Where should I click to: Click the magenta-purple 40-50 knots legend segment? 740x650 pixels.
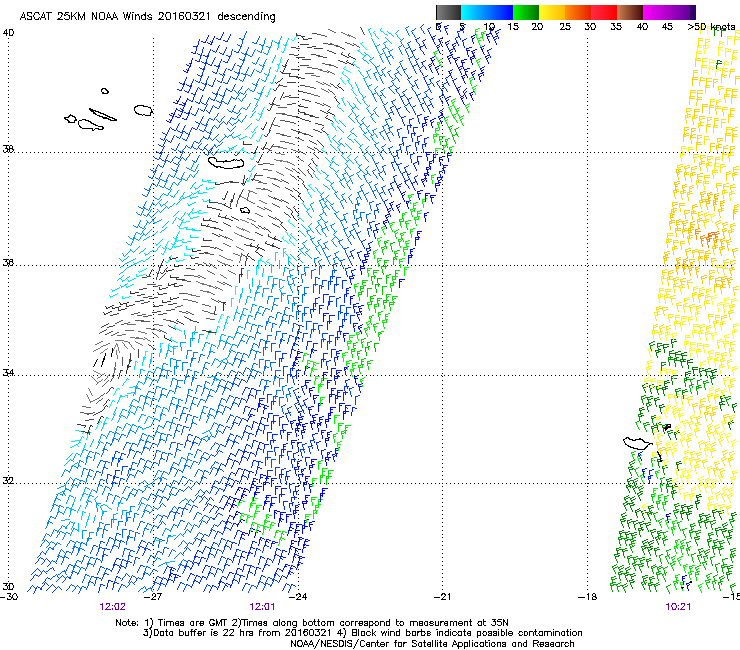[x=669, y=12]
